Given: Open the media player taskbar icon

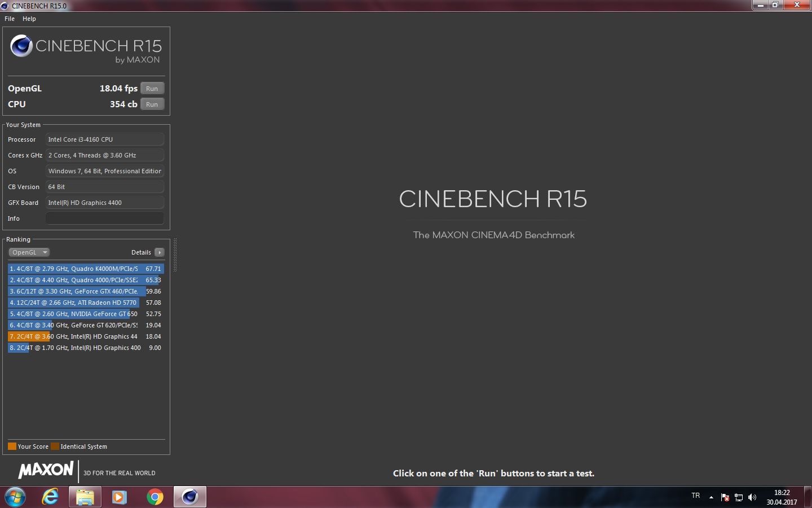Looking at the screenshot, I should point(120,497).
